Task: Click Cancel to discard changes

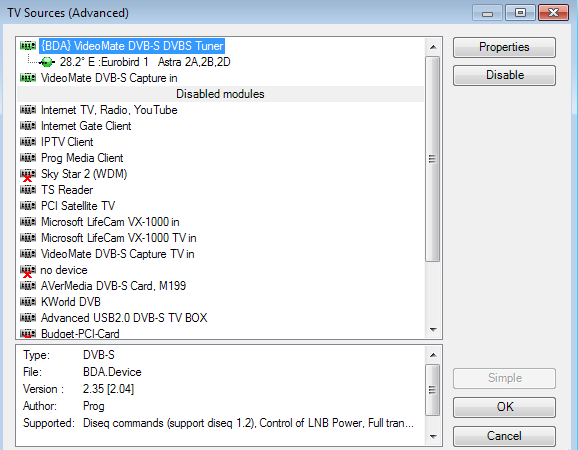Action: coord(504,436)
